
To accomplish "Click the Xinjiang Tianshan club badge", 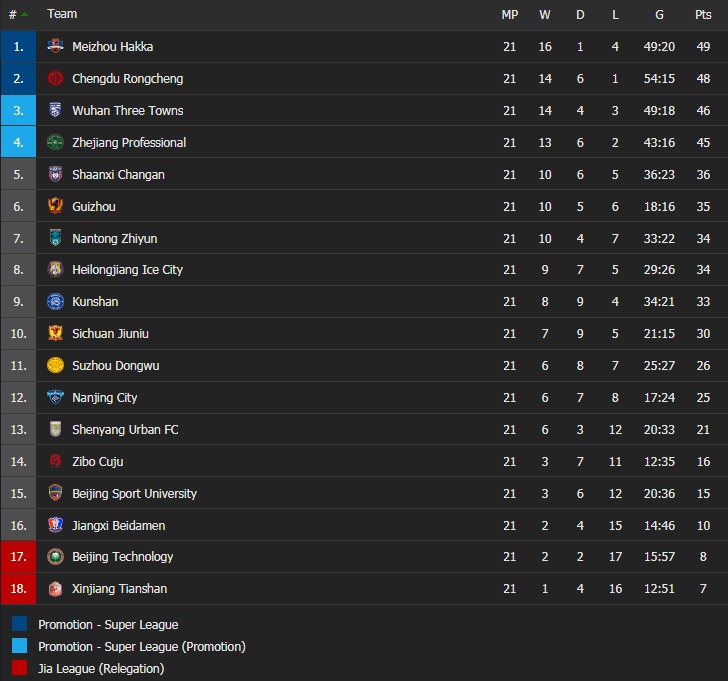I will [55, 589].
